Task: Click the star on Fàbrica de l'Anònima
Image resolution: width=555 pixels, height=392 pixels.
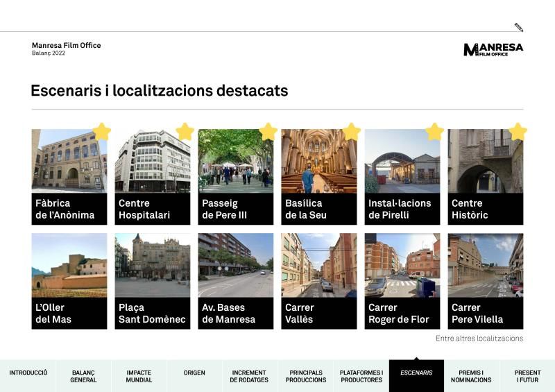Action: click(102, 132)
